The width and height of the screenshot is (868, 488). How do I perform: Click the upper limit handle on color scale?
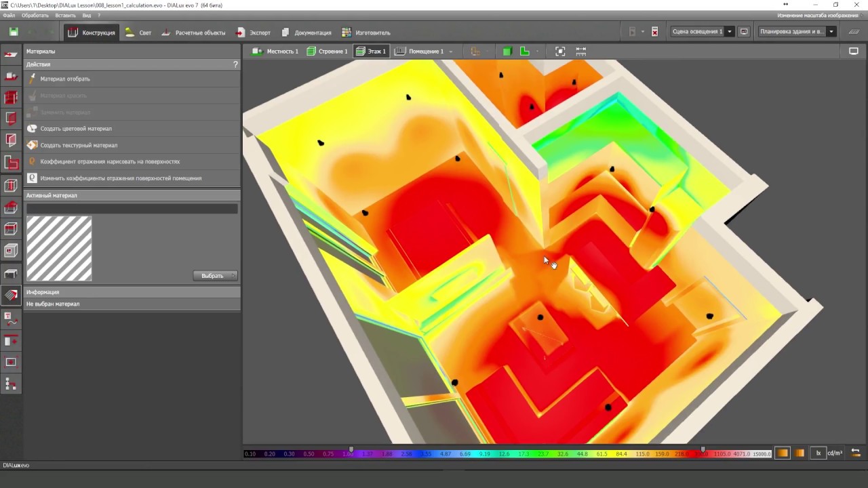[703, 449]
